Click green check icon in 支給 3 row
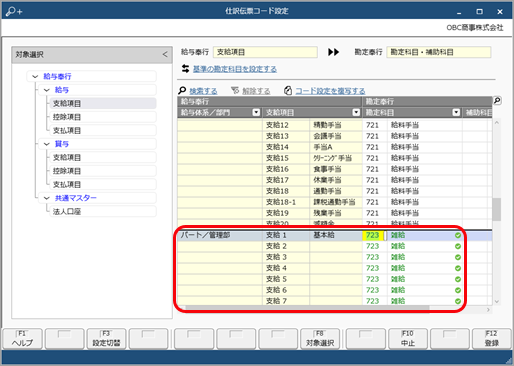 tap(458, 257)
